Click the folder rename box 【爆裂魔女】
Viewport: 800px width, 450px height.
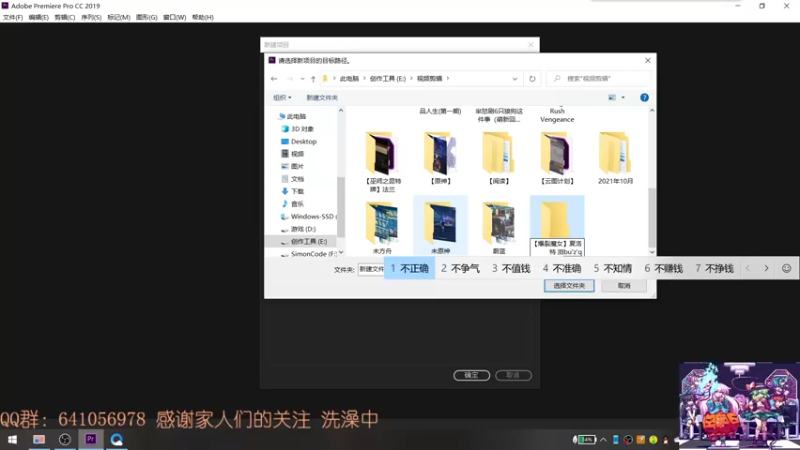pos(557,247)
